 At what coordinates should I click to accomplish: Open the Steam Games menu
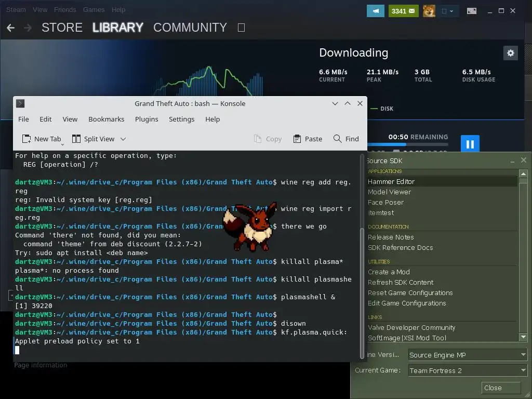pos(94,10)
